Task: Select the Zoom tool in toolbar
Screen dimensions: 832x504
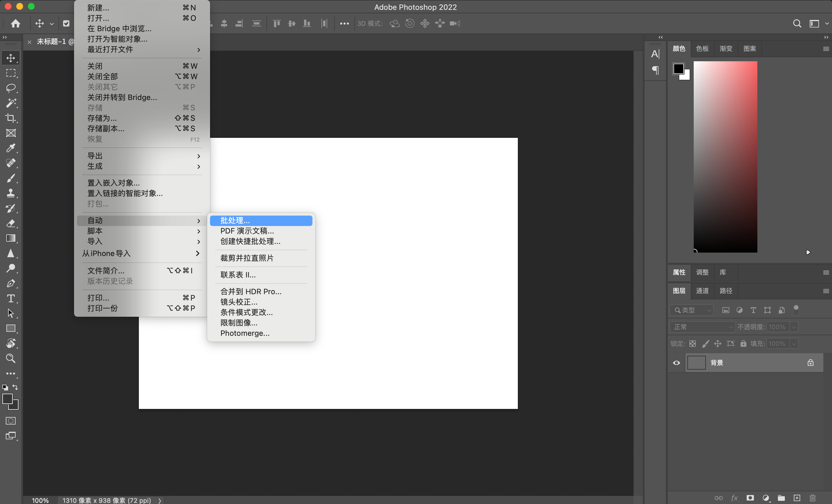Action: click(x=11, y=358)
